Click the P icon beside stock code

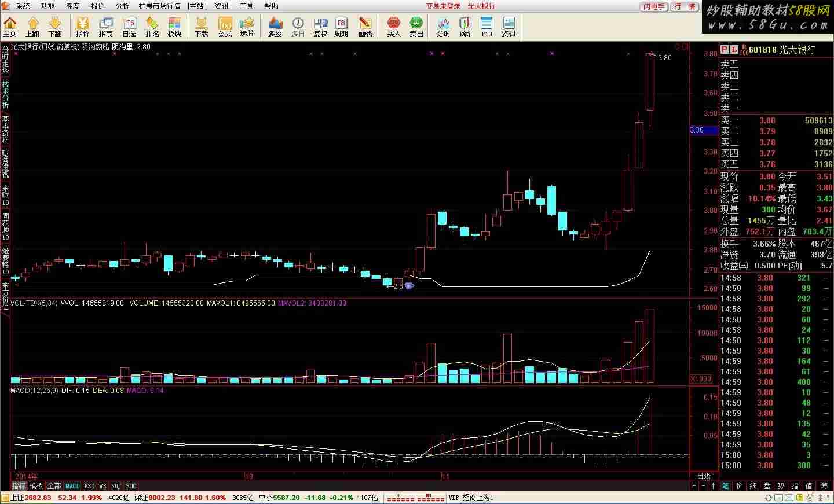coord(725,50)
